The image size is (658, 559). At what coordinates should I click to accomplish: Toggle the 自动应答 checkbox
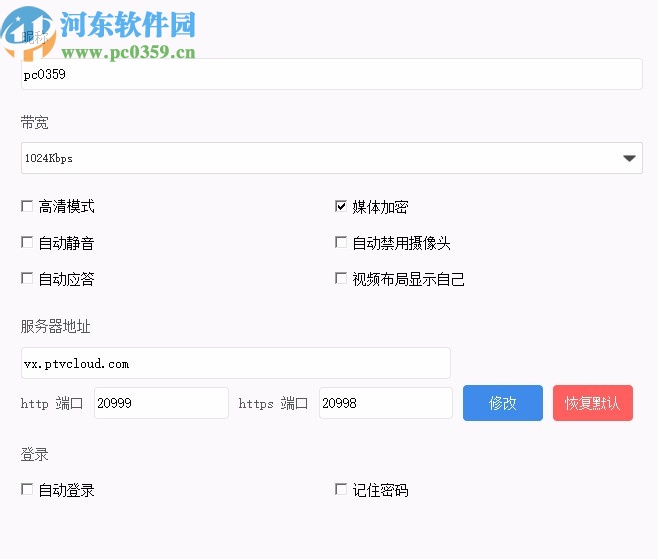pos(27,278)
